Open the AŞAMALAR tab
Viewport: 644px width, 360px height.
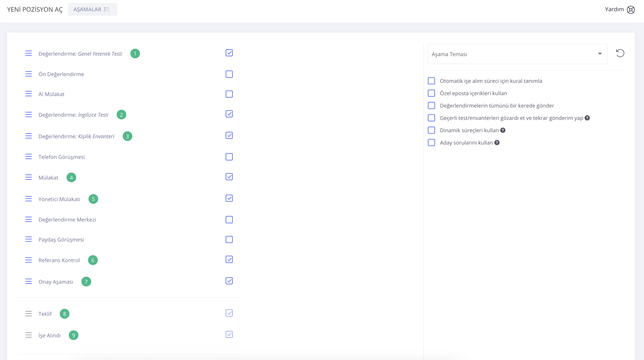tap(92, 9)
